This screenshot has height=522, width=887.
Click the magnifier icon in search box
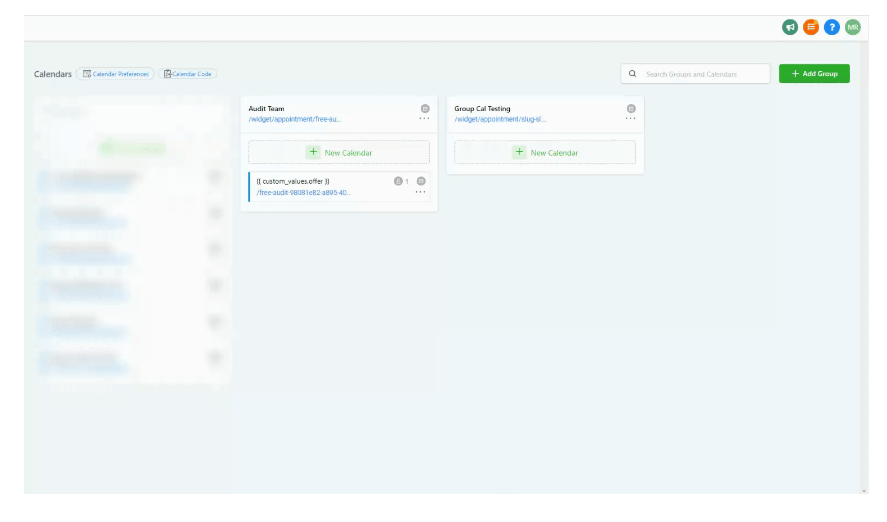pos(632,74)
